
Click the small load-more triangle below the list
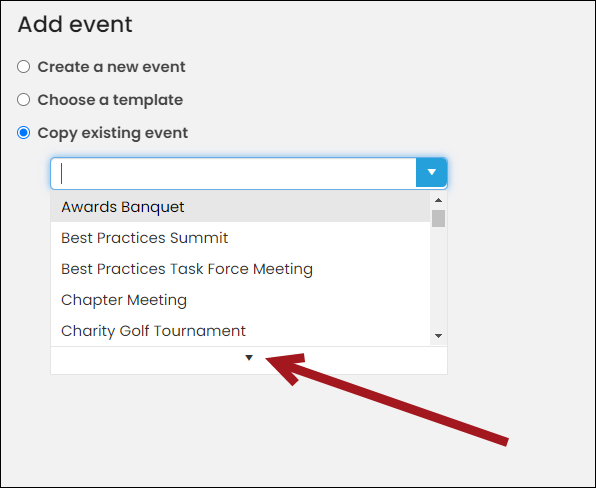click(249, 358)
